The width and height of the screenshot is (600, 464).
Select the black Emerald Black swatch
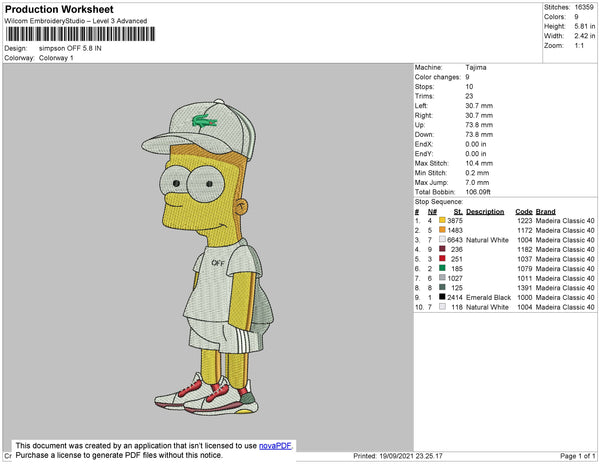(442, 297)
